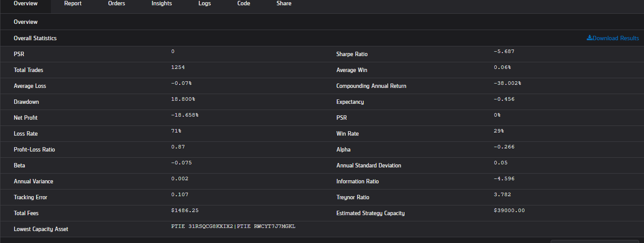Select the Profit-Loss Ratio value 0.87
The image size is (644, 243).
pos(178,147)
